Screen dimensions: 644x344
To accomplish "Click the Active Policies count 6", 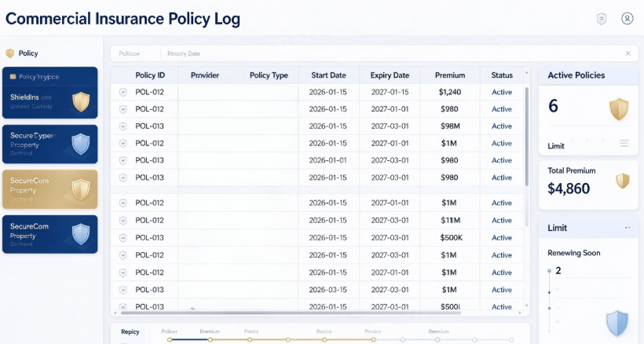I will [553, 106].
